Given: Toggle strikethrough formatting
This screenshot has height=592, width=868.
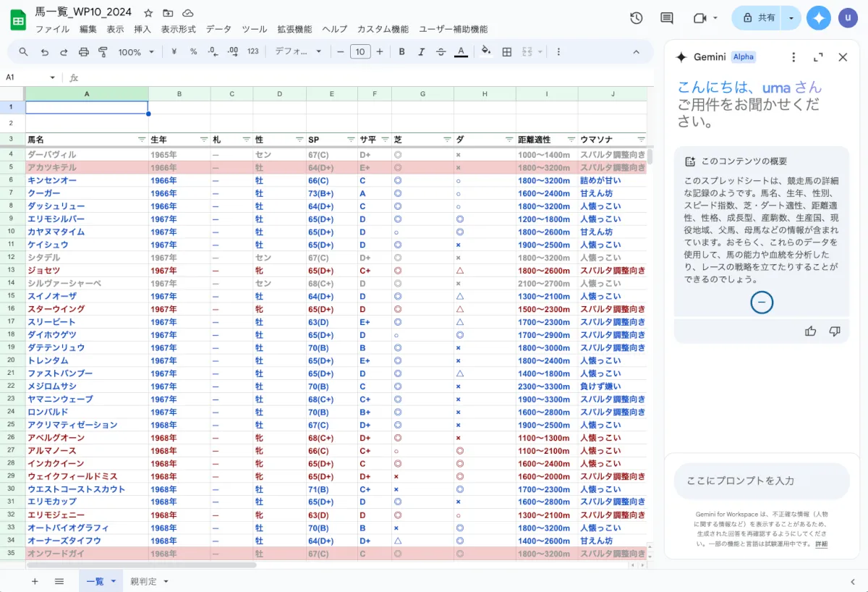Looking at the screenshot, I should [x=441, y=52].
